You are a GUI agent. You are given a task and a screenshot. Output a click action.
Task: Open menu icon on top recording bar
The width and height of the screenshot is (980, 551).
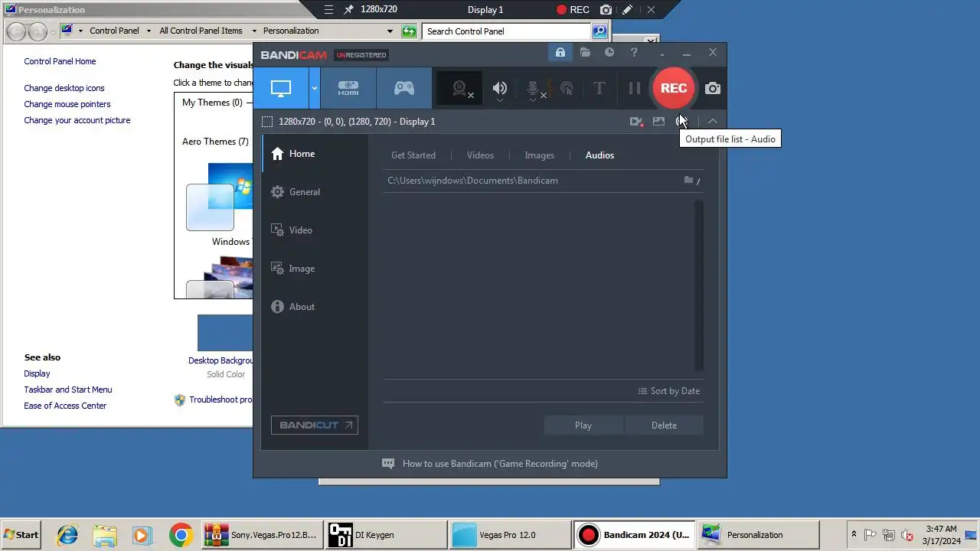328,10
